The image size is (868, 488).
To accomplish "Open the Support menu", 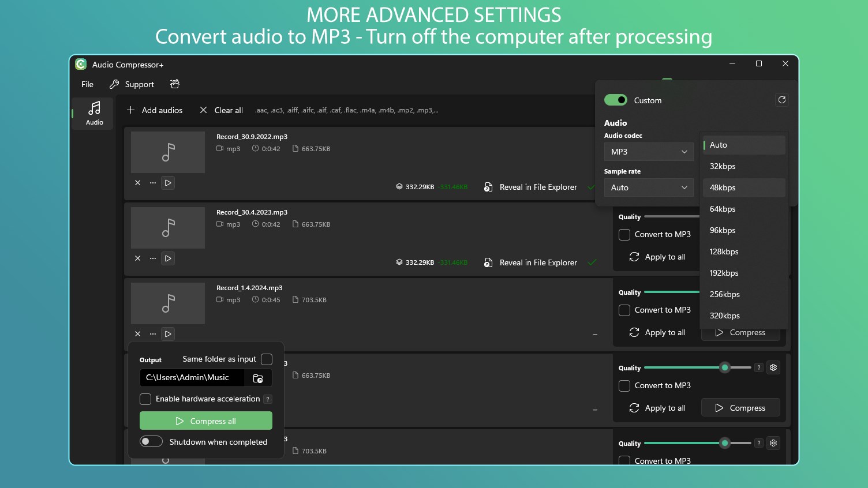I will click(132, 84).
